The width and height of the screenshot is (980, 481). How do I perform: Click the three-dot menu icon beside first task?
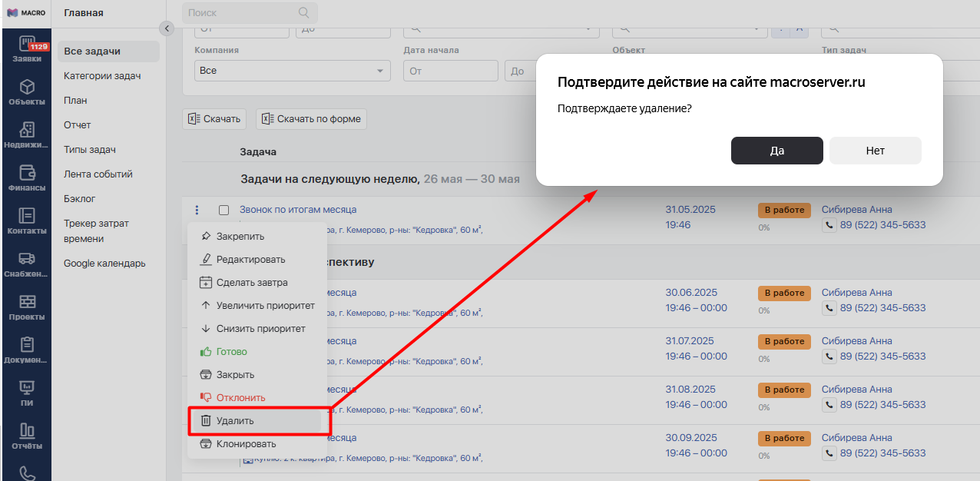(x=197, y=210)
